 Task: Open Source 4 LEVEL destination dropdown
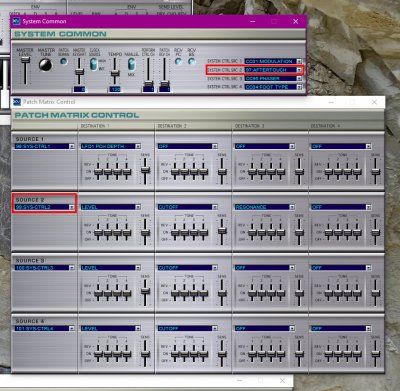coord(111,328)
